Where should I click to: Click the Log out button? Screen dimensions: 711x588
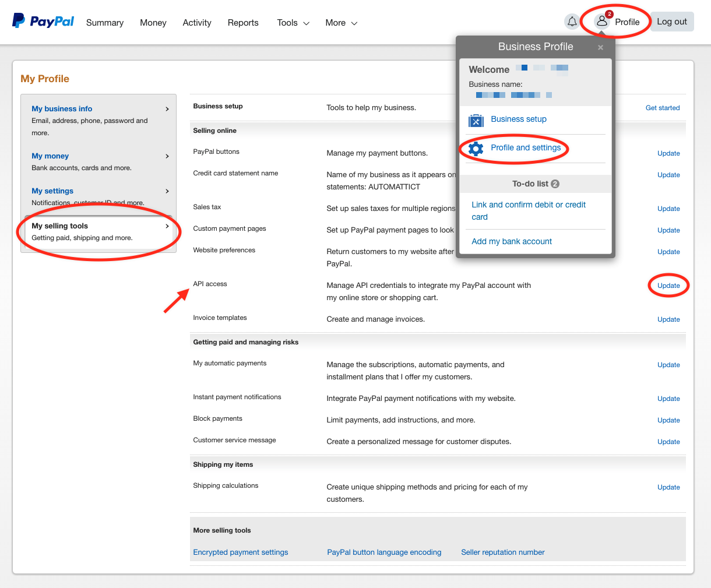coord(671,21)
